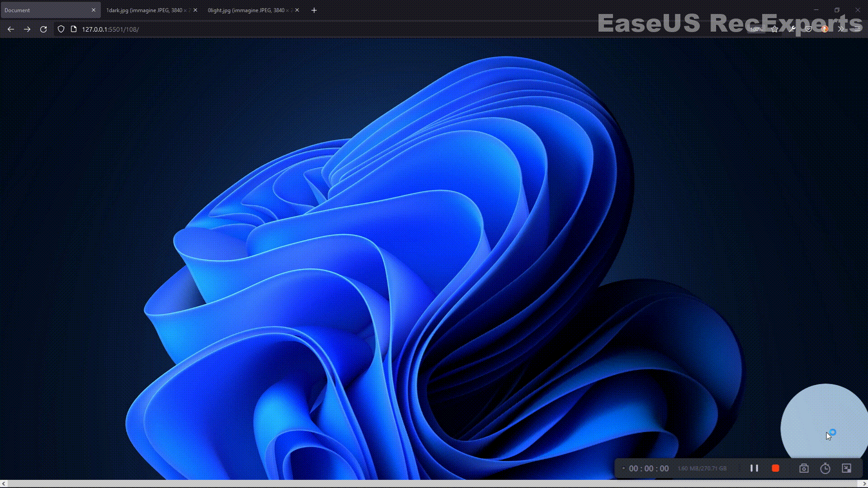The image size is (868, 488).
Task: Close the 0light.jpg tab
Action: coord(297,10)
